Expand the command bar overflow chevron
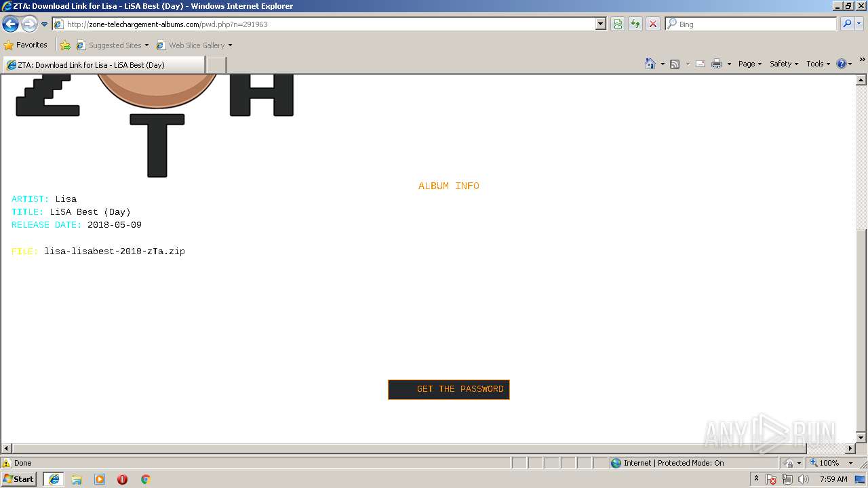This screenshot has height=488, width=868. click(862, 60)
